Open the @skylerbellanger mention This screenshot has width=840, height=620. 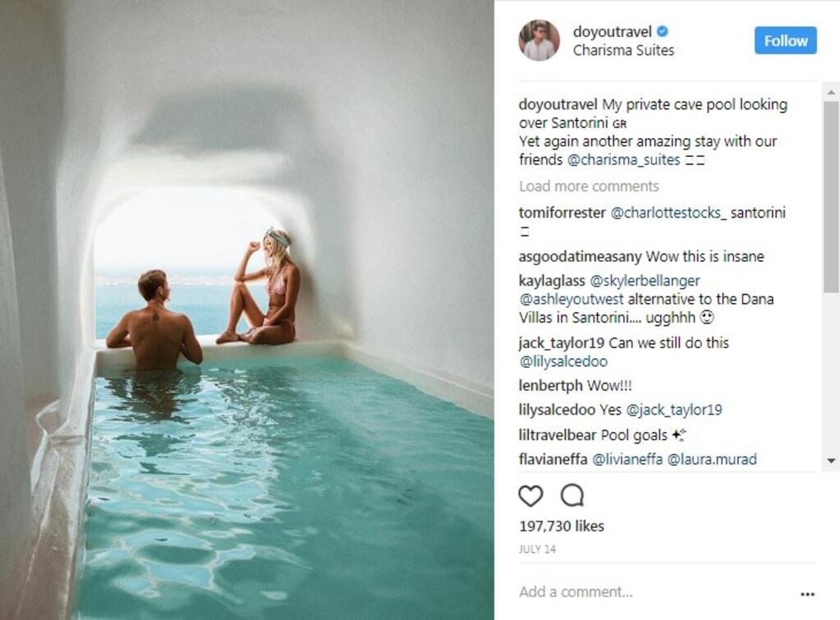[x=645, y=281]
